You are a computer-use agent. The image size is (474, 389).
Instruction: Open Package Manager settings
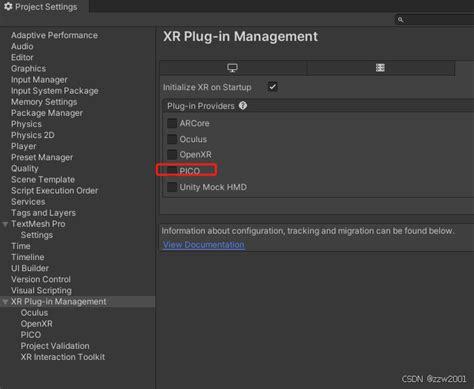(47, 113)
